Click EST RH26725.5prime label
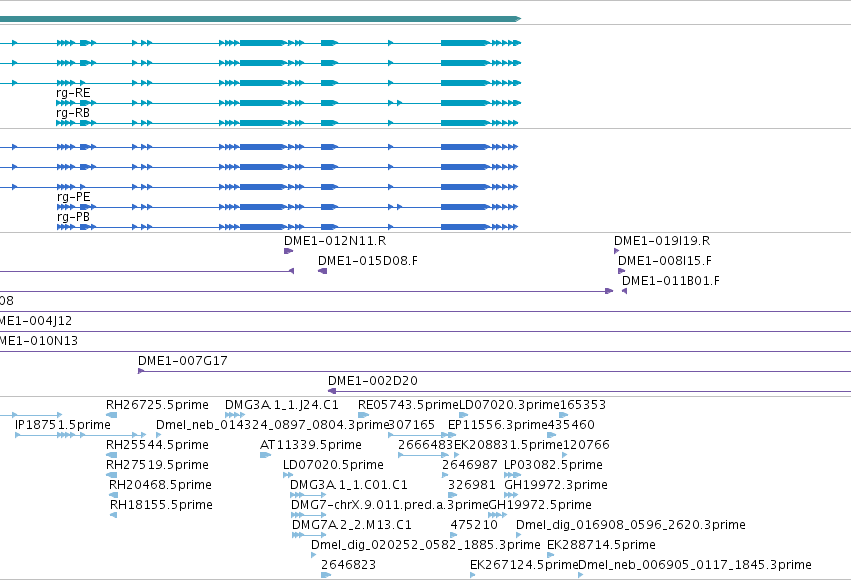 pos(157,405)
